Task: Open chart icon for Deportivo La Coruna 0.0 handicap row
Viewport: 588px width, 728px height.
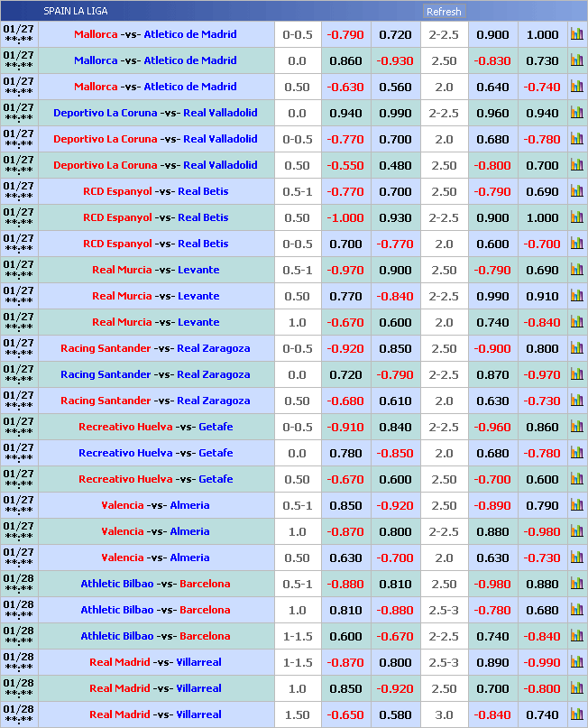Action: (576, 113)
